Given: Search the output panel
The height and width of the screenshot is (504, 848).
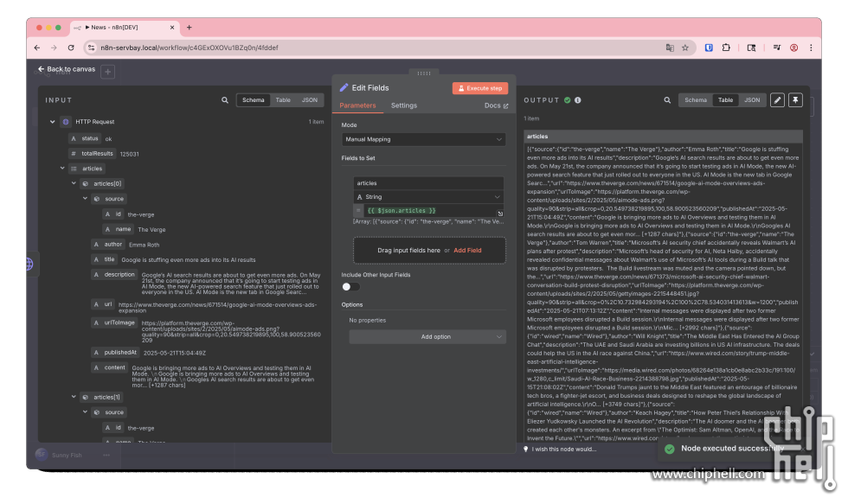Looking at the screenshot, I should [x=667, y=100].
